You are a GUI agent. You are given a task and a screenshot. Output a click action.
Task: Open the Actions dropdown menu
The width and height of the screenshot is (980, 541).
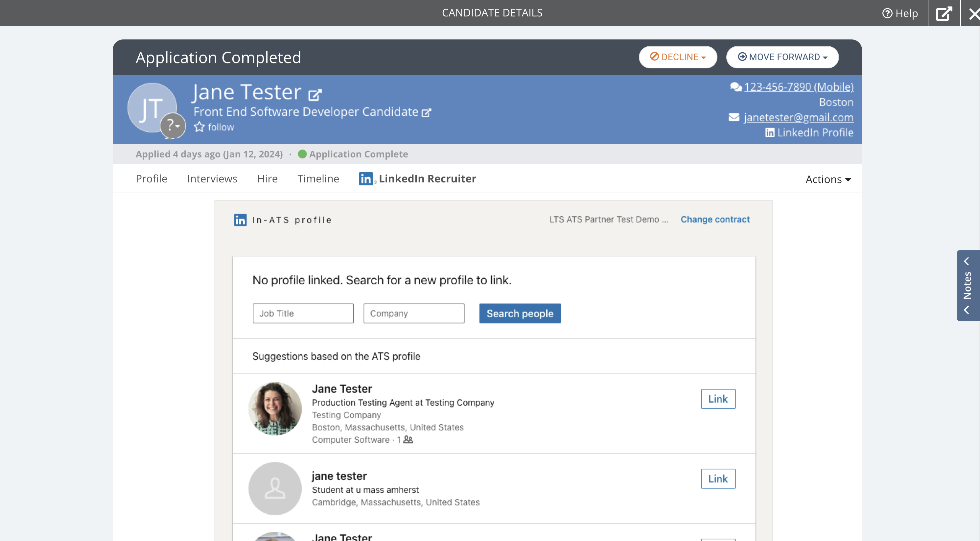[x=828, y=179]
